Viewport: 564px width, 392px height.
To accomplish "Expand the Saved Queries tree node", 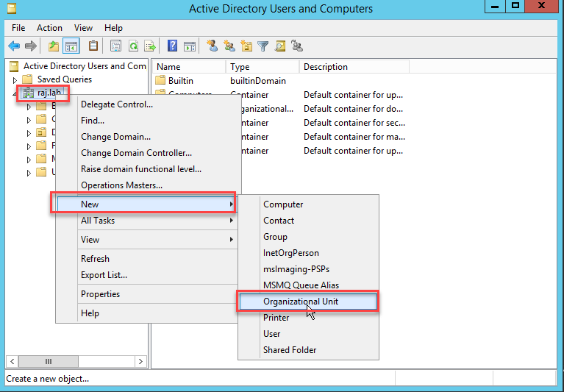I will 15,79.
